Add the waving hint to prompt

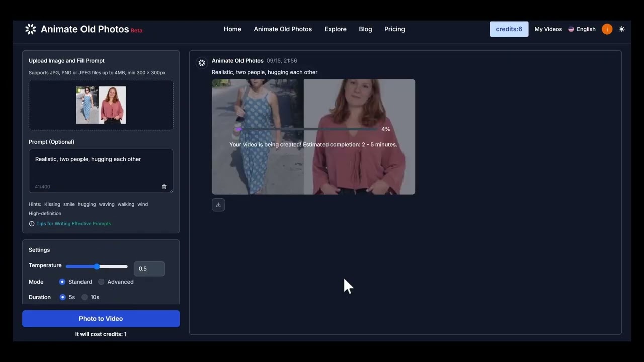click(107, 204)
